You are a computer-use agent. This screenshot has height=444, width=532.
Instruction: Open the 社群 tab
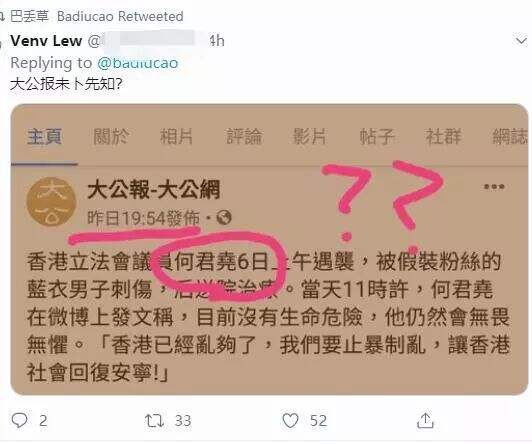click(x=443, y=137)
